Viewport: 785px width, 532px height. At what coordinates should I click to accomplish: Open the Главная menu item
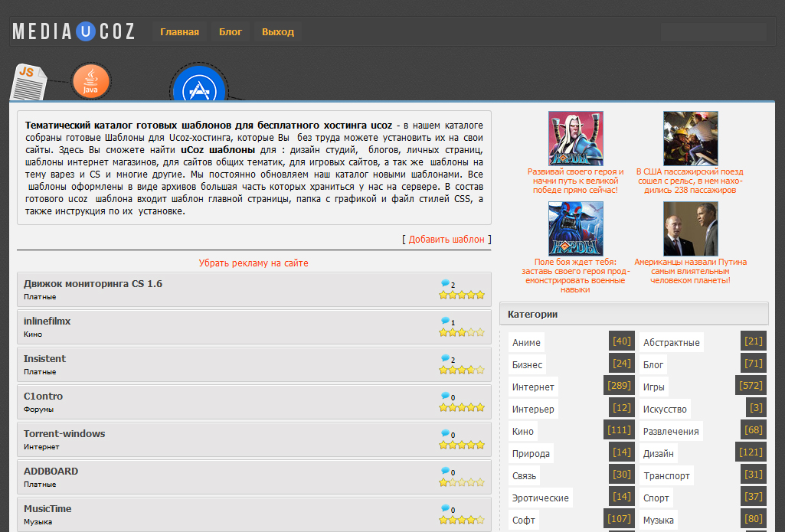(179, 32)
